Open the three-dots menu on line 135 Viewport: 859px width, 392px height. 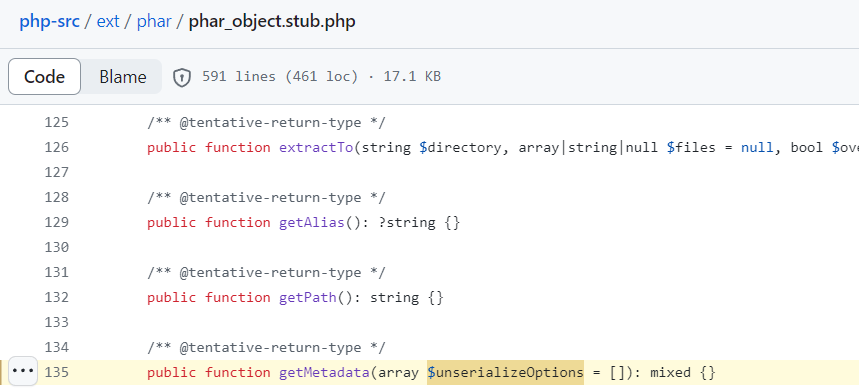[23, 371]
